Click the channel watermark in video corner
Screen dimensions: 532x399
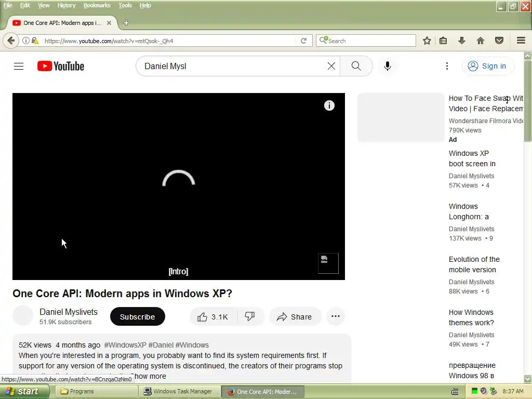point(328,263)
